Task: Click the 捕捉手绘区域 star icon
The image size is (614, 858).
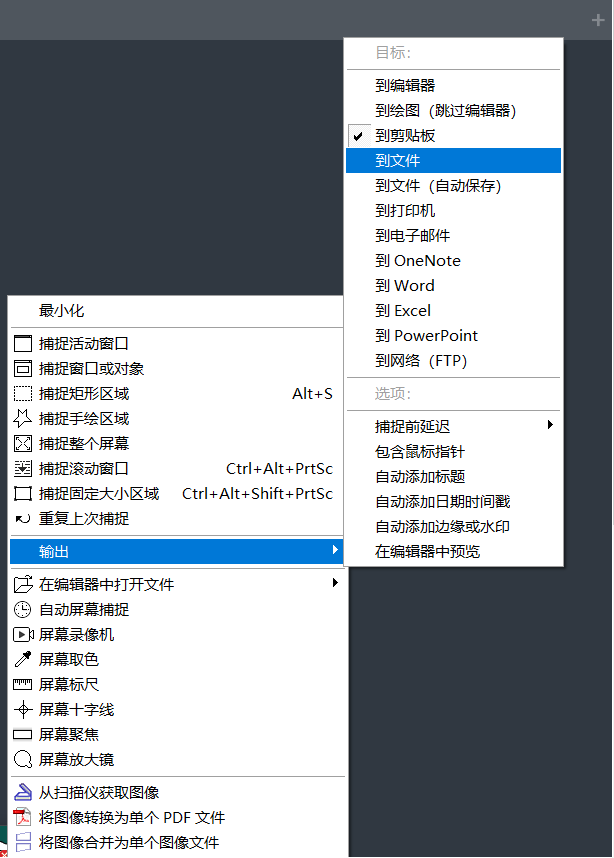Action: click(x=22, y=418)
